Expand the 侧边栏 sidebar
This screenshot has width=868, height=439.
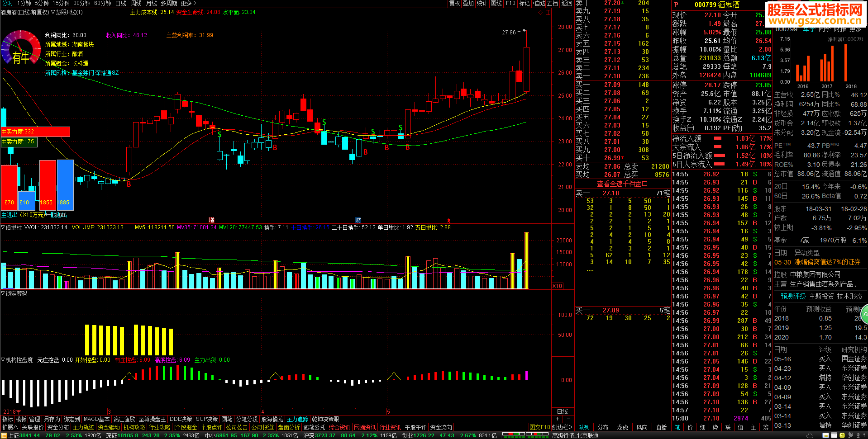coord(563,427)
